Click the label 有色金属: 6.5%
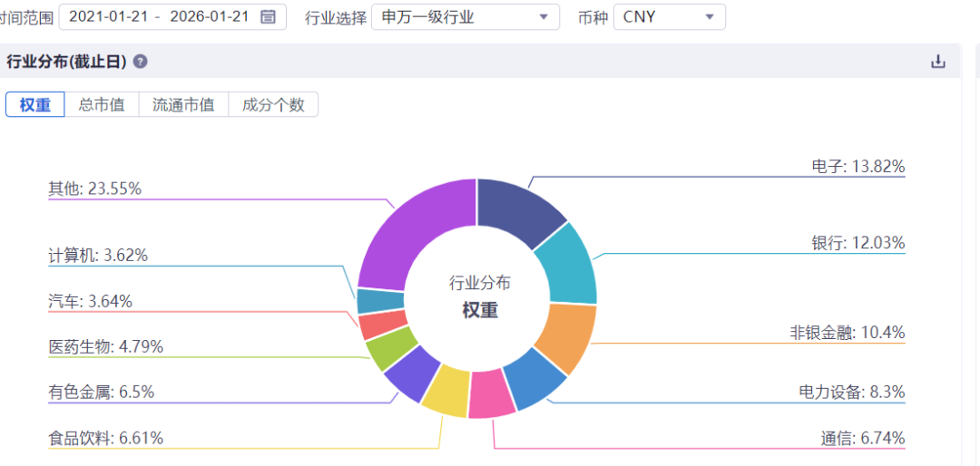The height and width of the screenshot is (466, 980). [101, 393]
